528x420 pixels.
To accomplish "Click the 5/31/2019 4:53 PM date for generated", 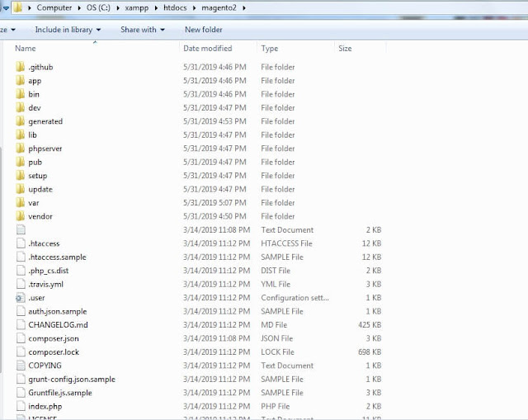I will [x=214, y=121].
